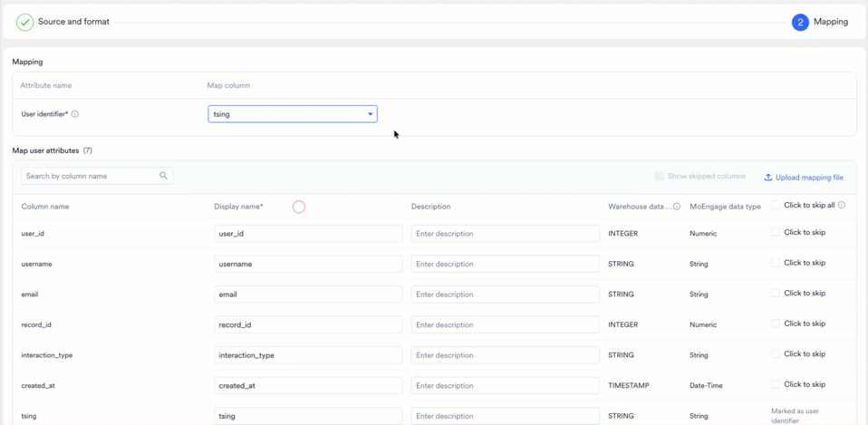Click the created_at column name cell

pyautogui.click(x=38, y=386)
